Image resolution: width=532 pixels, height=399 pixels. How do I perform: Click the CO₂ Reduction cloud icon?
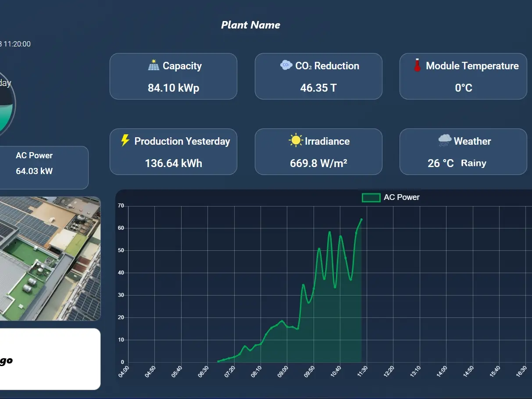tap(286, 65)
